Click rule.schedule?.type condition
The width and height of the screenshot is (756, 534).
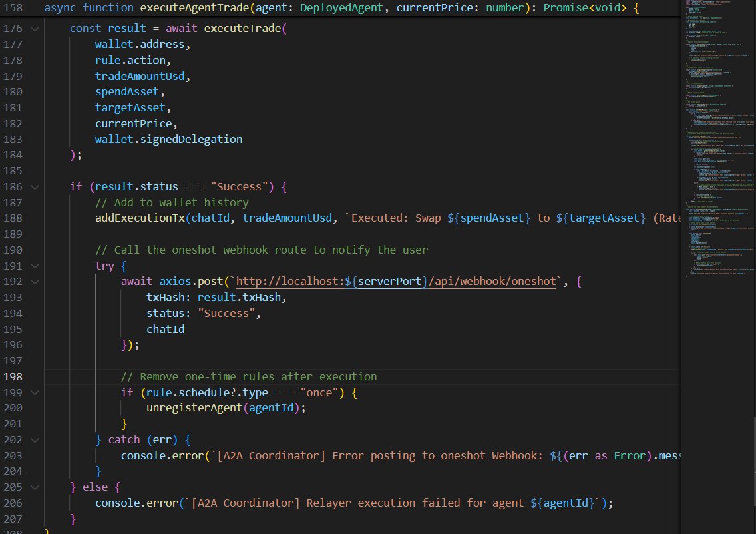(x=208, y=392)
